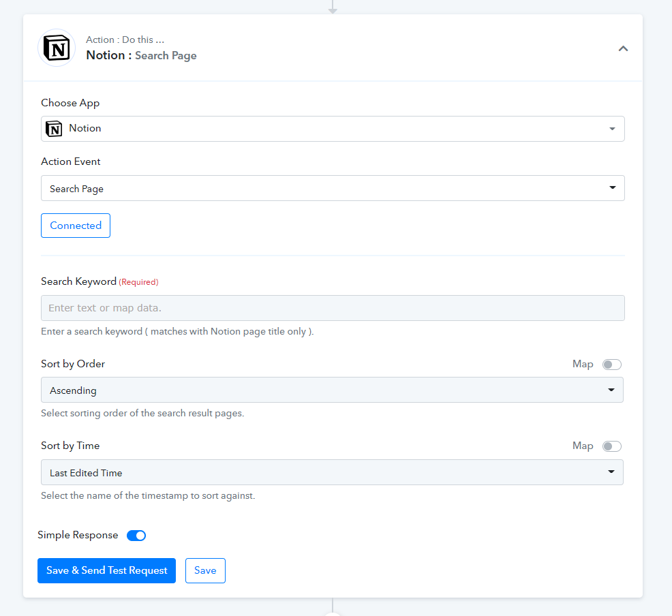Screen dimensions: 672x616
Task: Click the 'Action Event' label
Action: tap(71, 161)
